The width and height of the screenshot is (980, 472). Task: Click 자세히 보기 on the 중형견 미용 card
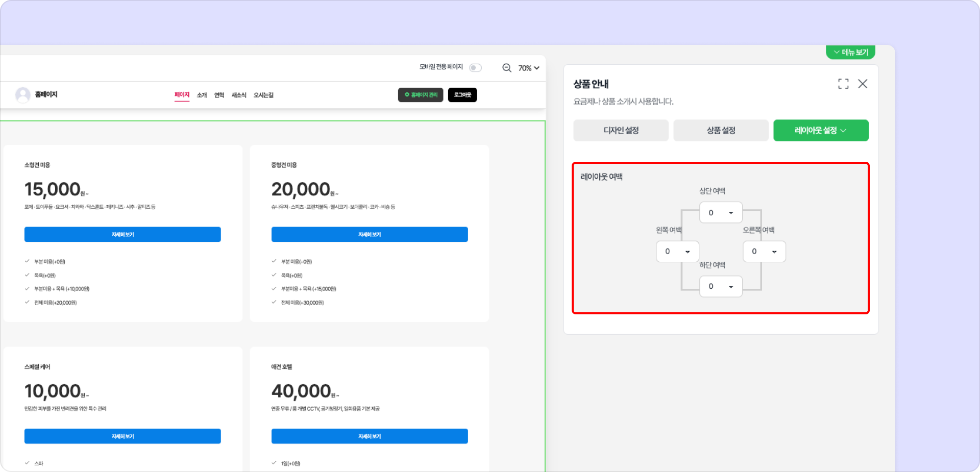(x=370, y=234)
